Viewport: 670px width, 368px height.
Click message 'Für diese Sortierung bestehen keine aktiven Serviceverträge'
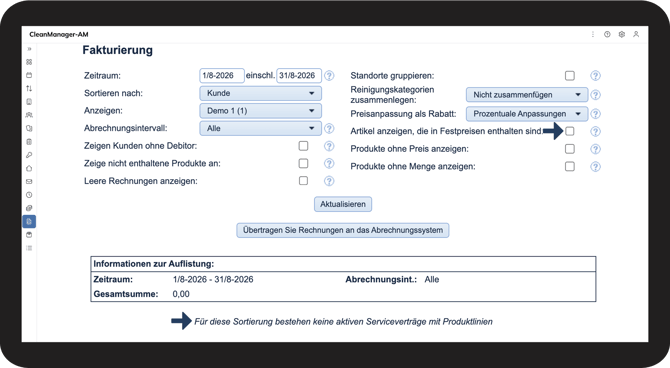tap(344, 322)
